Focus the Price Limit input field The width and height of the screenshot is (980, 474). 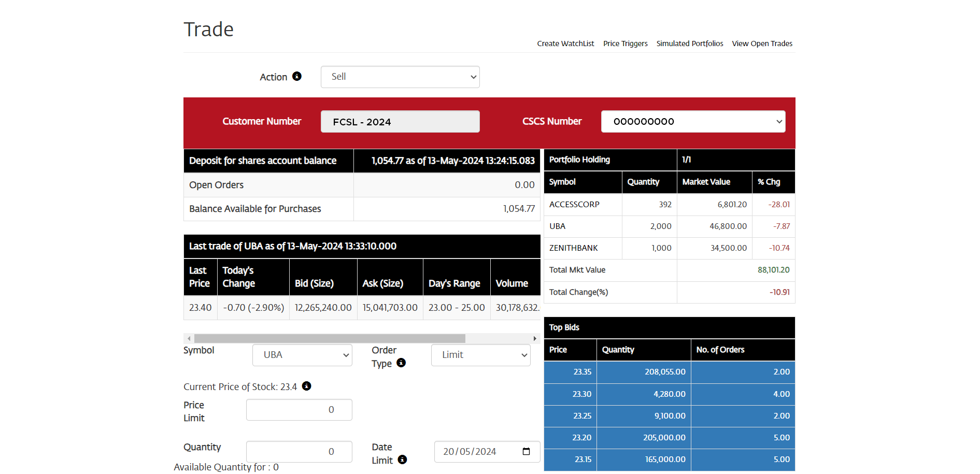(299, 410)
